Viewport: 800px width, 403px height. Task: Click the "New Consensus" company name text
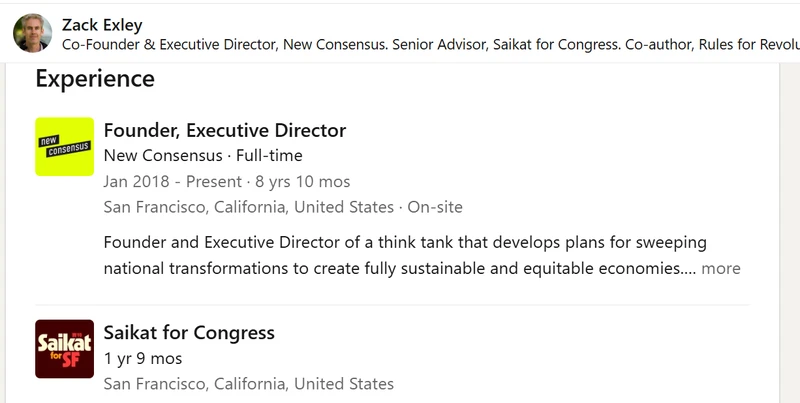(163, 155)
